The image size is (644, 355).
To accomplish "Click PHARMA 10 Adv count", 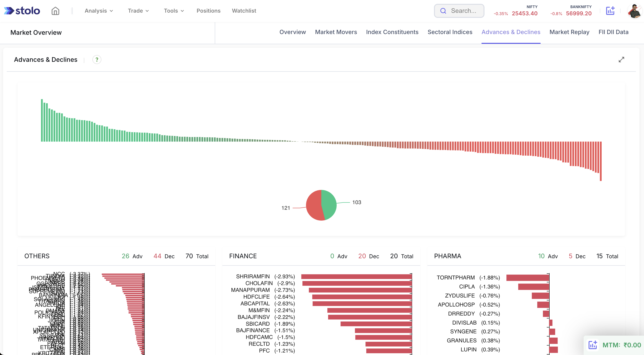I will [x=548, y=256].
